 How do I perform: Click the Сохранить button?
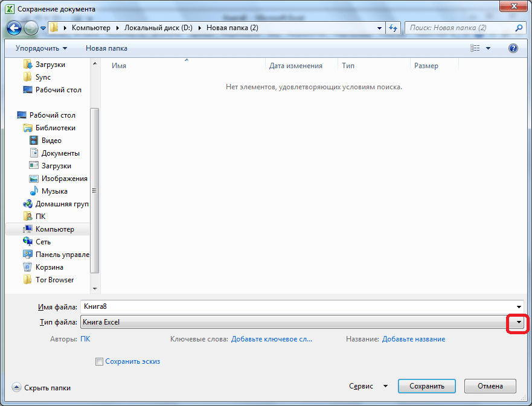pos(426,386)
